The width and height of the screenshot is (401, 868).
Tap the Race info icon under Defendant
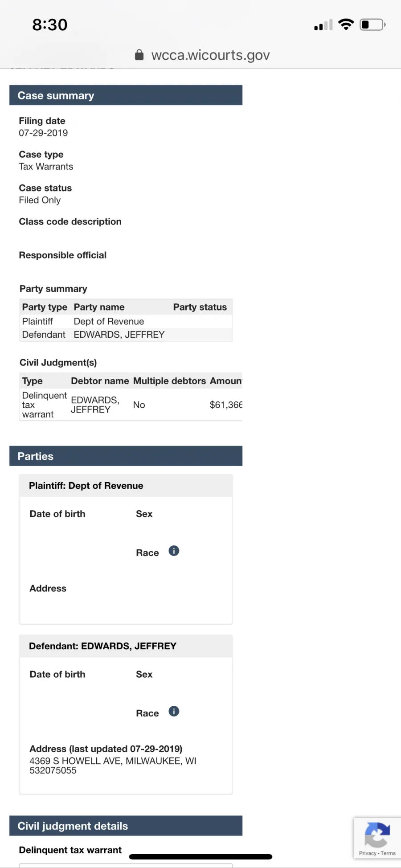[x=174, y=712]
